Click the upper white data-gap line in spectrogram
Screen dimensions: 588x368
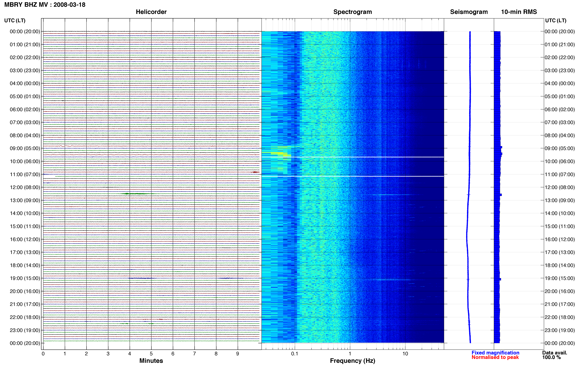point(352,157)
